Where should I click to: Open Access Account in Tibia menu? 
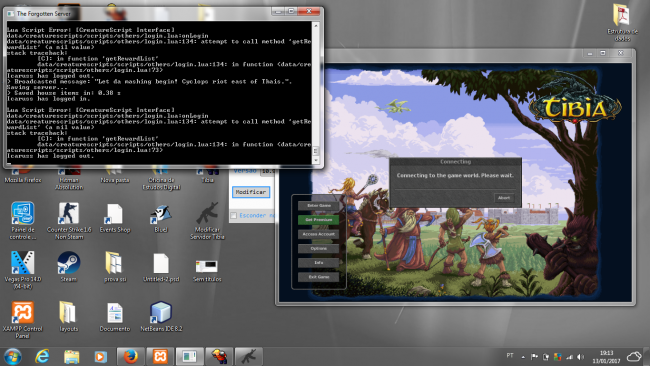coord(318,234)
